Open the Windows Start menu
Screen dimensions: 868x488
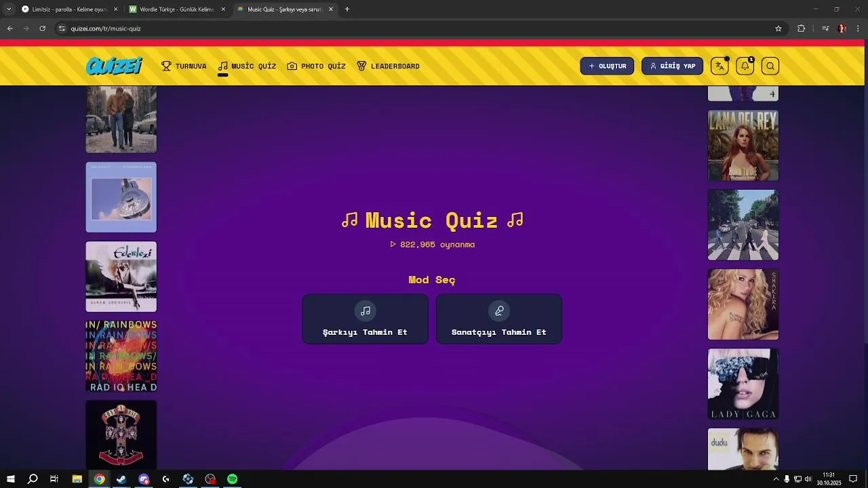click(10, 479)
